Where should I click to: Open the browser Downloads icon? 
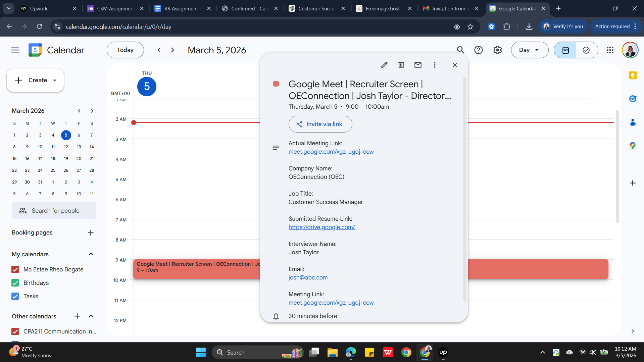tap(529, 27)
